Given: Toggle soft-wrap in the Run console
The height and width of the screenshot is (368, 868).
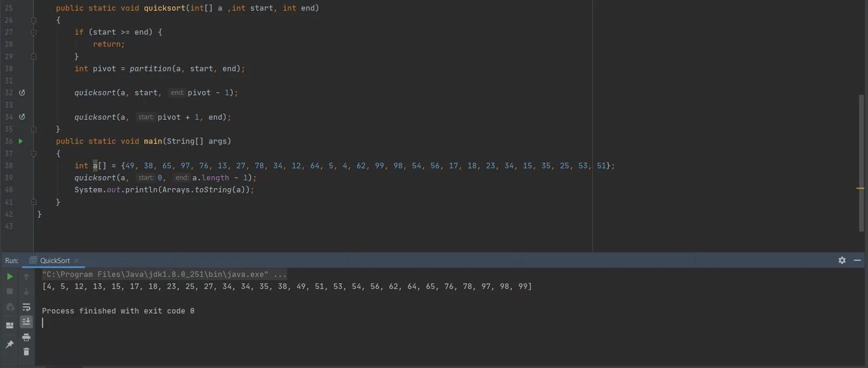Looking at the screenshot, I should [x=26, y=307].
